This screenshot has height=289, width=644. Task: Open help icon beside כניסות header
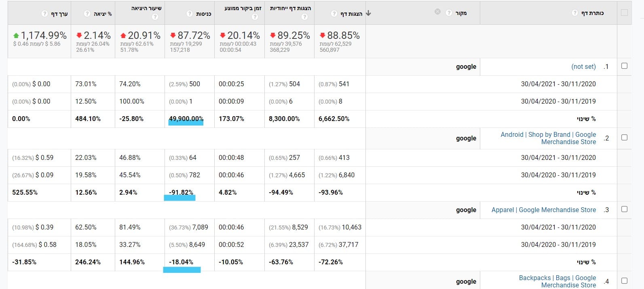pyautogui.click(x=190, y=14)
